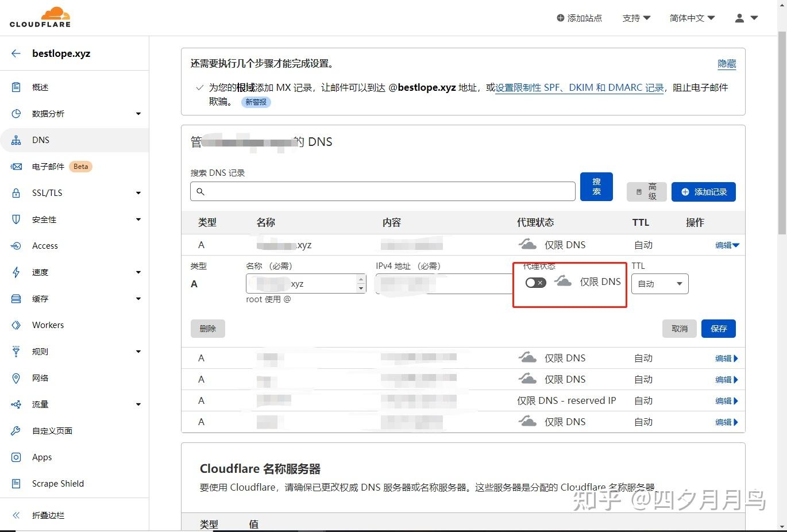Click the grey cloud icon next to the proxy toggle

pyautogui.click(x=563, y=282)
